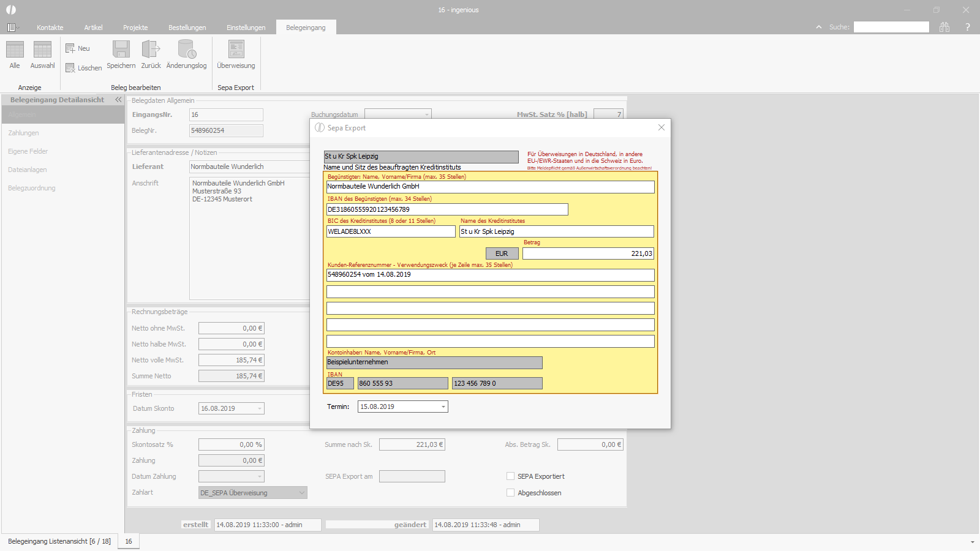Open the Bestellungen ribbon tab
Viewport: 980px width, 551px height.
187,28
